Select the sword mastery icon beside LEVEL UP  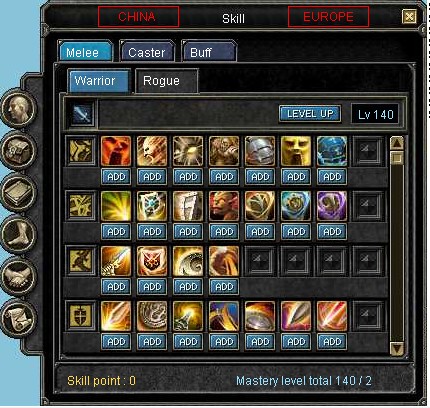click(82, 114)
